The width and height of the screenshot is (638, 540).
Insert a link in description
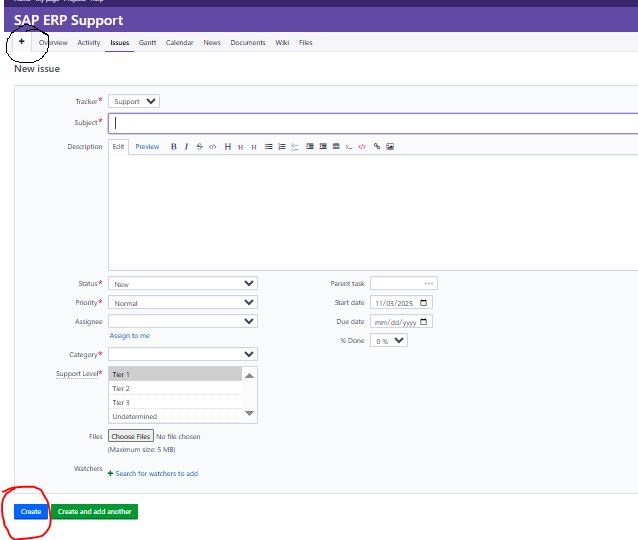point(377,147)
